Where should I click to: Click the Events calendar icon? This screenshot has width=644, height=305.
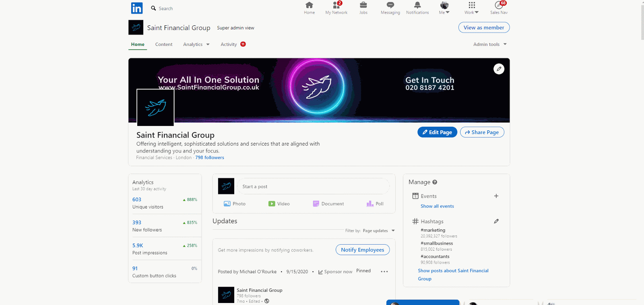click(x=415, y=196)
